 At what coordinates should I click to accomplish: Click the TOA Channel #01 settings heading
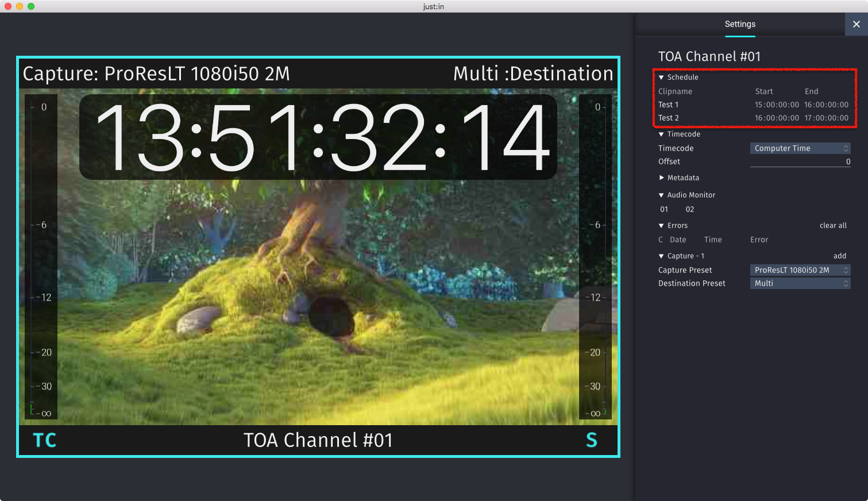click(709, 56)
